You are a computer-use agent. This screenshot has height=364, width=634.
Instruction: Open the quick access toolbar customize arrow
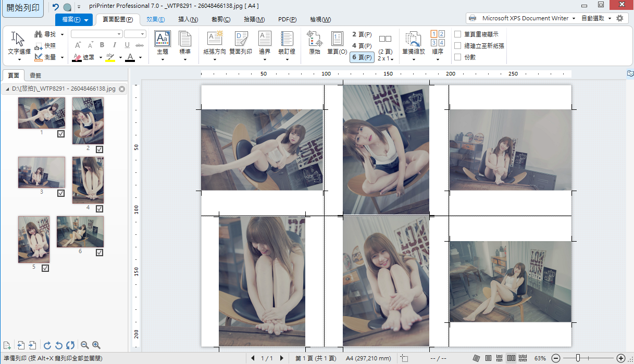coord(79,7)
